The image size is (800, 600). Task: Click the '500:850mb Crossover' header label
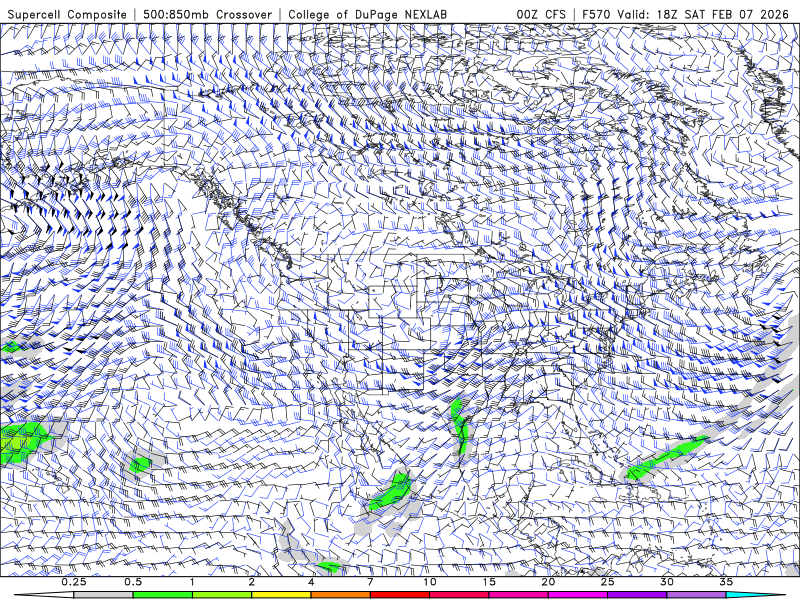point(207,14)
